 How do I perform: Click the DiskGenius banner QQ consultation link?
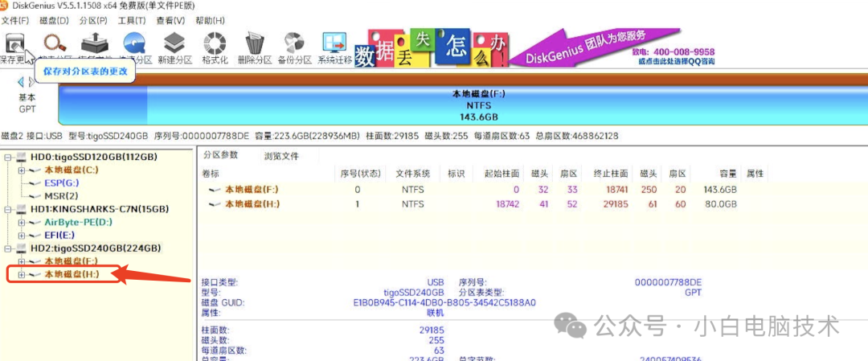[676, 61]
